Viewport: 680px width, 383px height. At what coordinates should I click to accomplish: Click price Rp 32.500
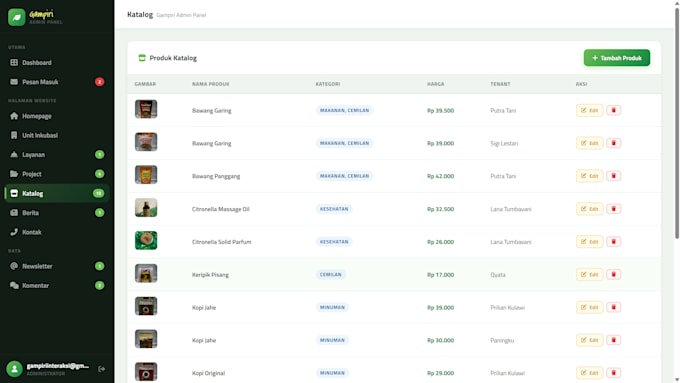(x=440, y=209)
